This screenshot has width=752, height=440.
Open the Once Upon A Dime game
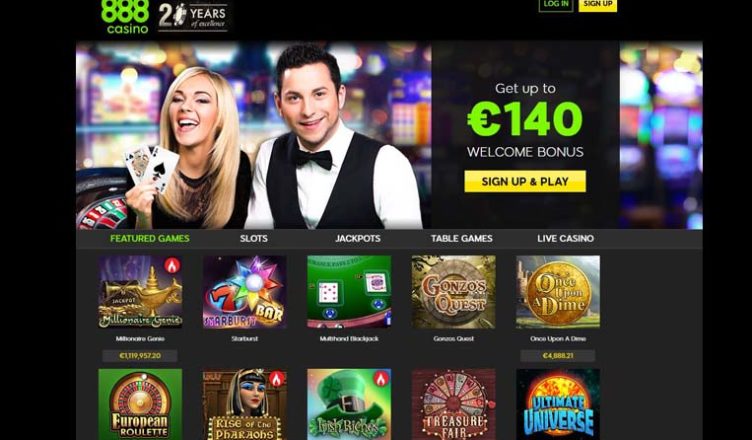click(558, 292)
